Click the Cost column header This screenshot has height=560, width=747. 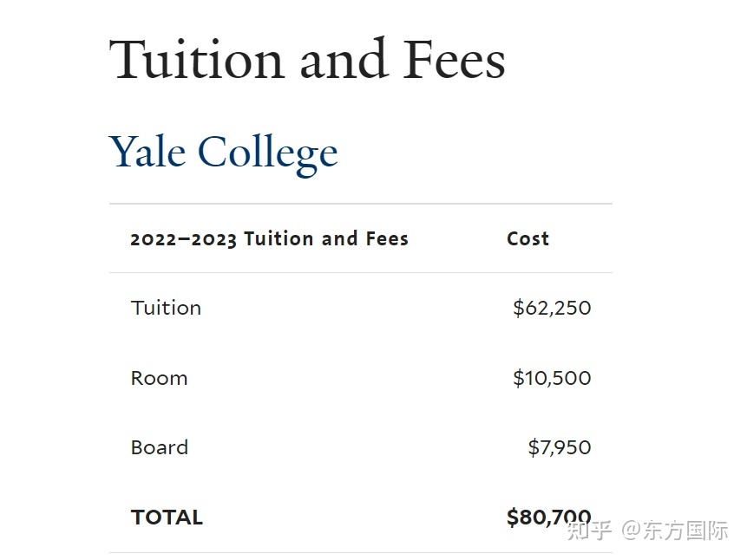[x=527, y=238]
